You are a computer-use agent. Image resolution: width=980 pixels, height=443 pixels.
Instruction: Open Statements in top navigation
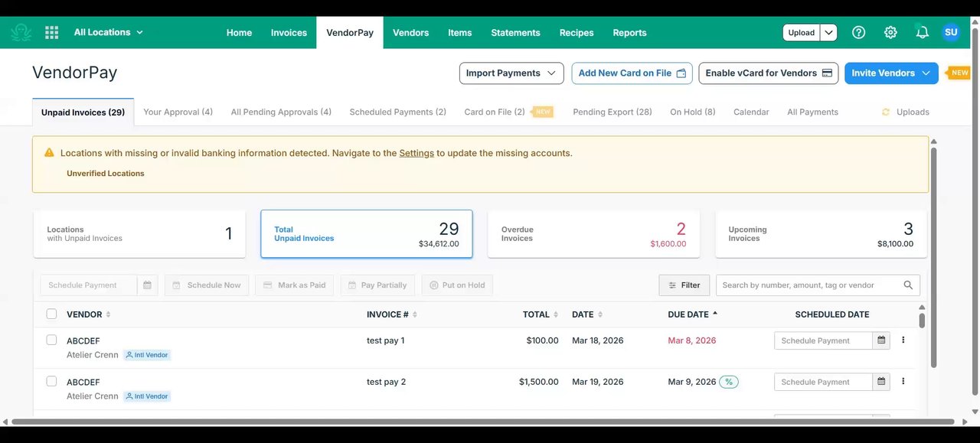point(515,32)
